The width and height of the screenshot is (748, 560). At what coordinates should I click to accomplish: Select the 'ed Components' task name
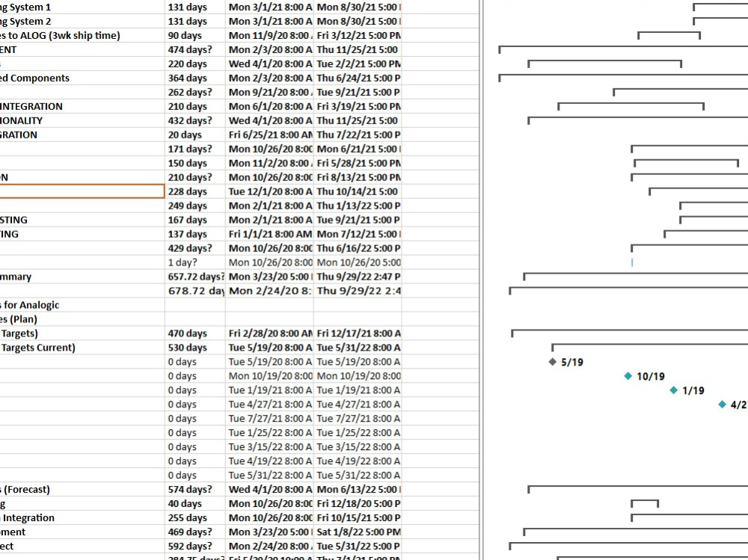[35, 79]
